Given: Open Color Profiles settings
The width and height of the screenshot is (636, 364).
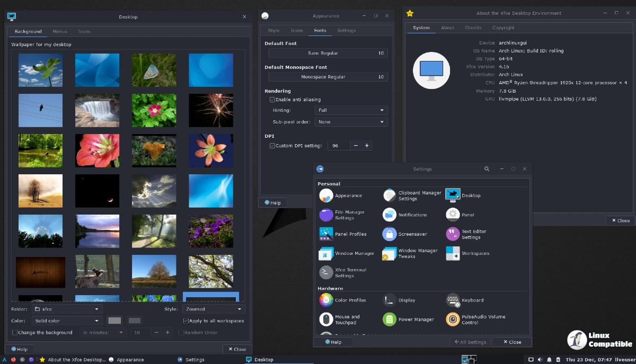Looking at the screenshot, I should click(x=326, y=300).
